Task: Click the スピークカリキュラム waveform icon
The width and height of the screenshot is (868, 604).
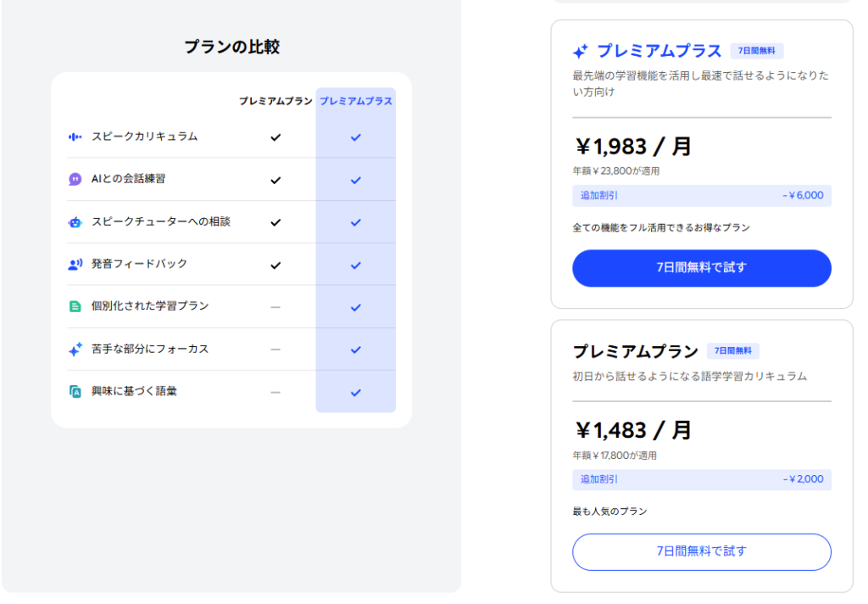Action: tap(75, 137)
